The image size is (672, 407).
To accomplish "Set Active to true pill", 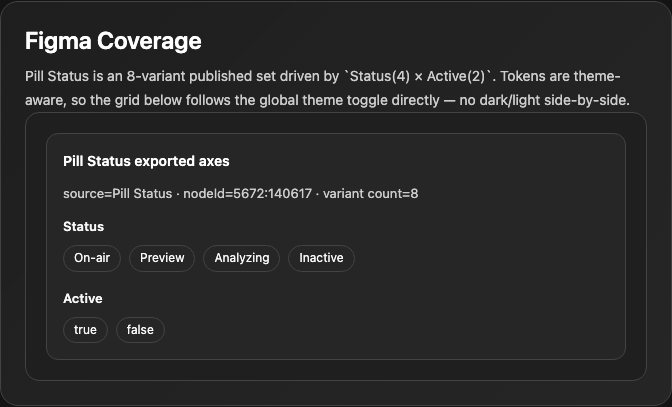I will (x=85, y=330).
